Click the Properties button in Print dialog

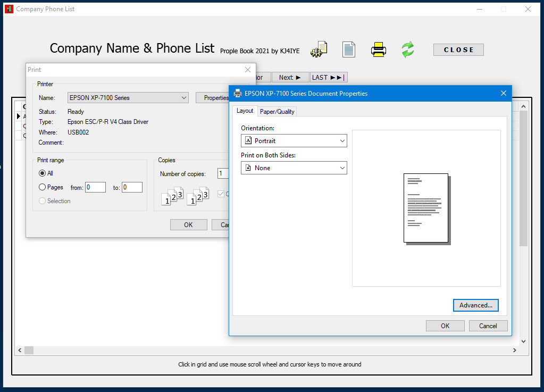click(x=212, y=98)
